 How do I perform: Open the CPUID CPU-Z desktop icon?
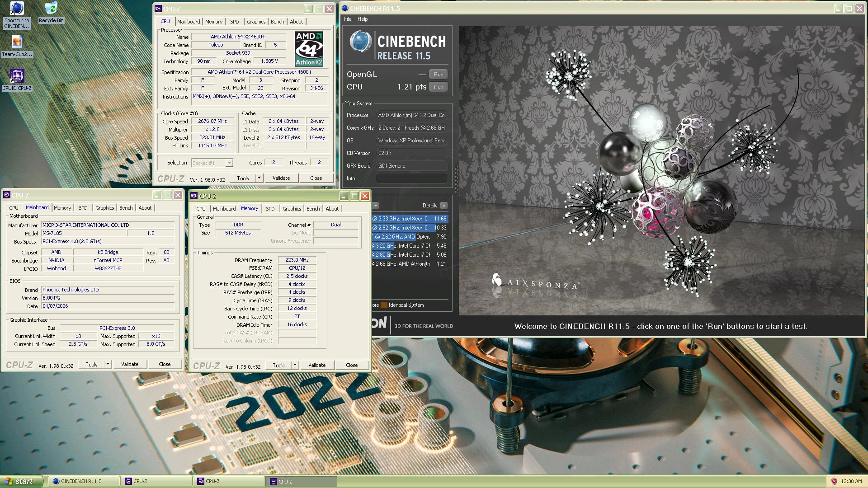click(x=17, y=80)
